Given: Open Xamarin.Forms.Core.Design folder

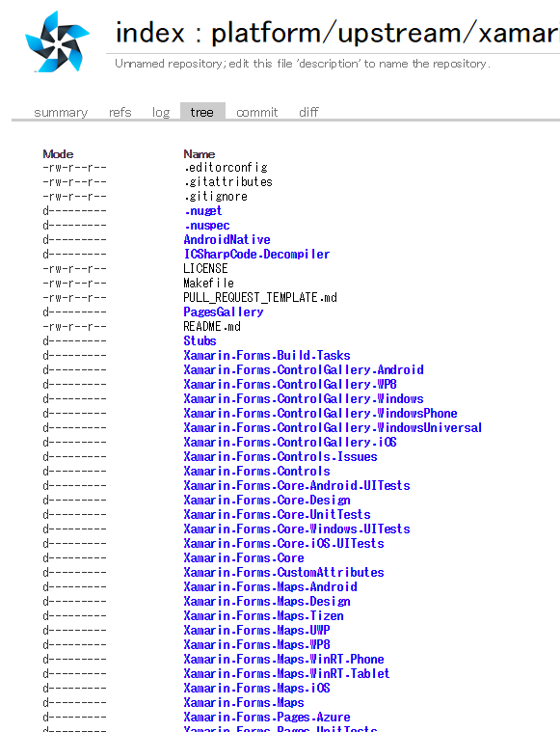Looking at the screenshot, I should [267, 500].
